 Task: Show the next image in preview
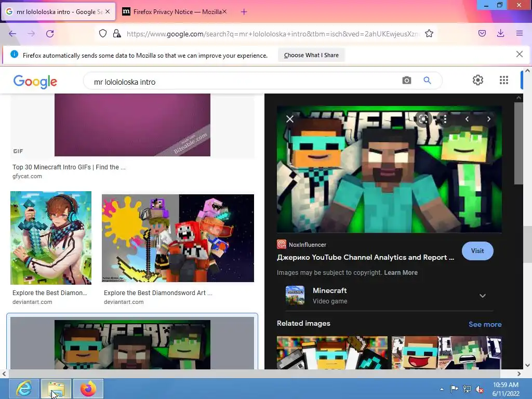pos(488,119)
